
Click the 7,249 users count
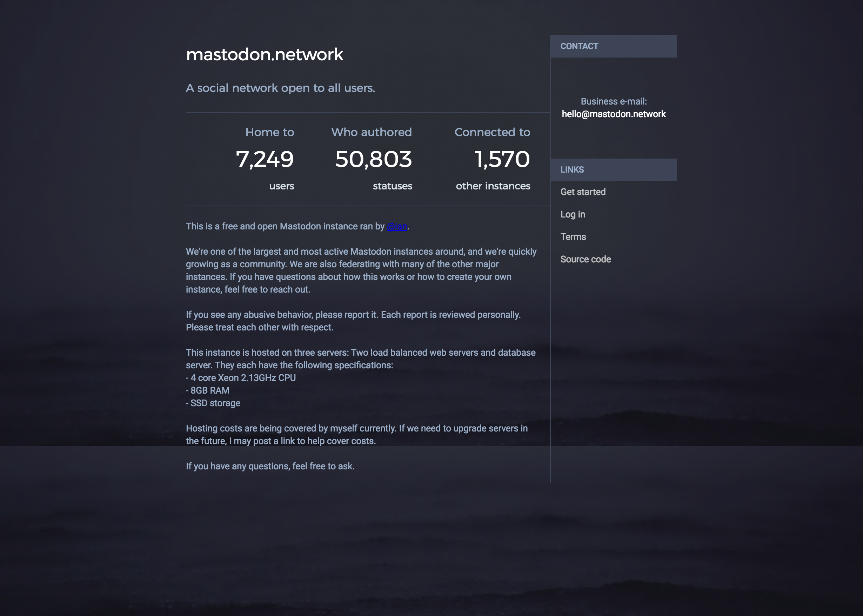coord(265,159)
